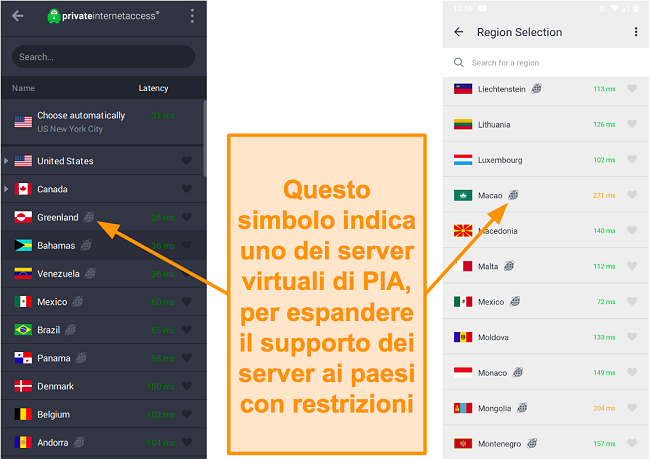Favorite Malta in Region Selection
This screenshot has height=459, width=650.
(632, 266)
